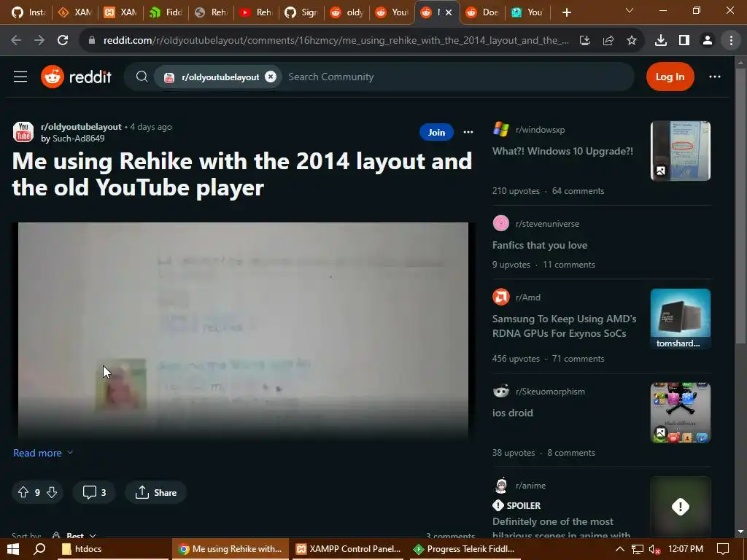Image resolution: width=747 pixels, height=560 pixels.
Task: Switch to the YouTube 'Reh' tab
Action: 256,12
